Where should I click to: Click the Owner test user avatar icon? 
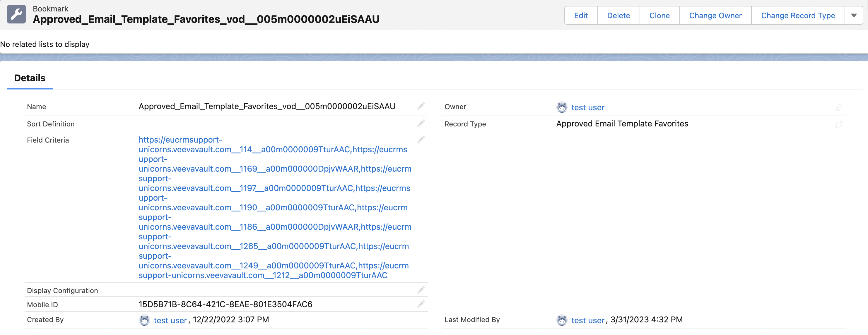(x=562, y=107)
